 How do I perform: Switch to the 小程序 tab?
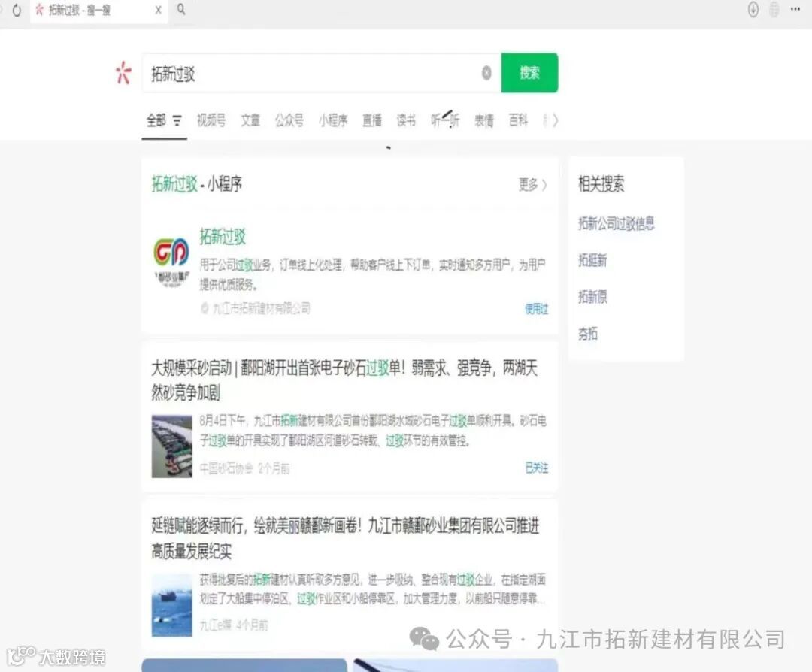[333, 120]
